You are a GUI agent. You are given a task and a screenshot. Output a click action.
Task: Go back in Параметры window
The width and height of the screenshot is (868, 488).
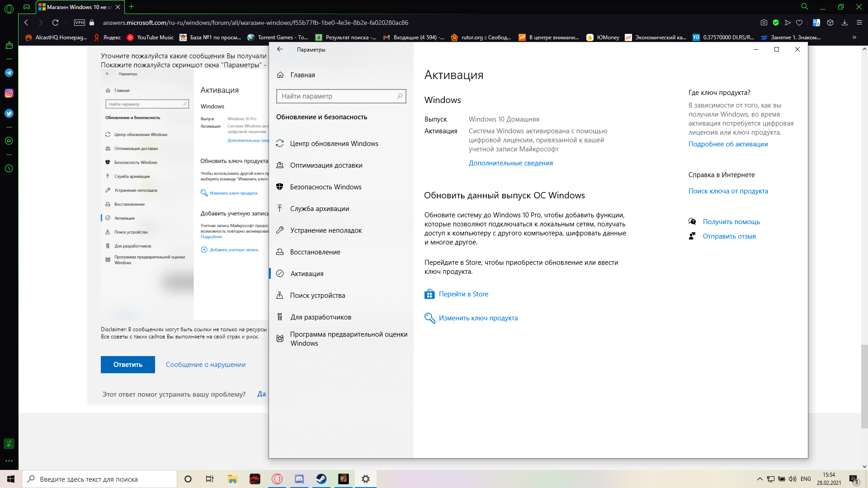[x=280, y=49]
